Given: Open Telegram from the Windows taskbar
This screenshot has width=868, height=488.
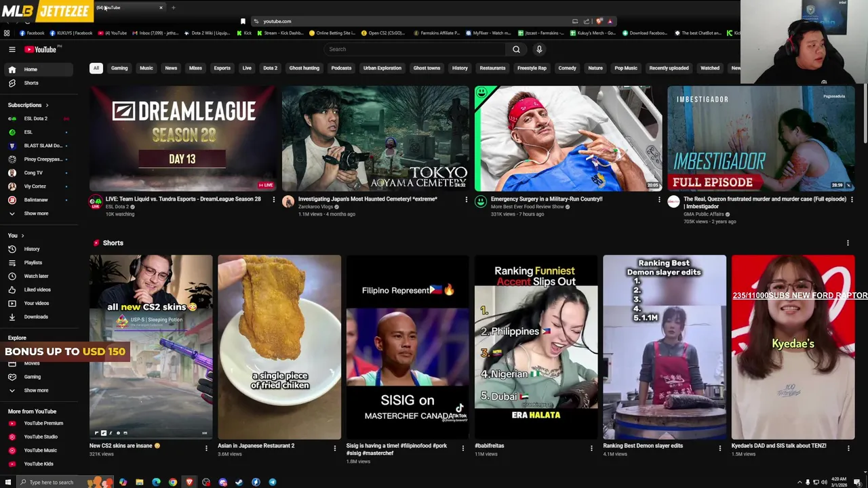Looking at the screenshot, I should click(x=272, y=482).
